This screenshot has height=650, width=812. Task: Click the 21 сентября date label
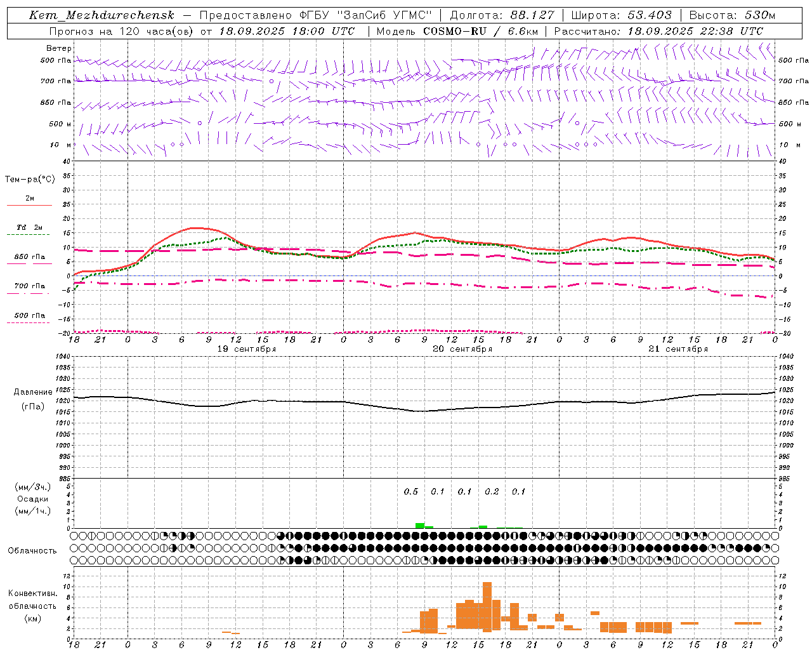click(x=678, y=349)
